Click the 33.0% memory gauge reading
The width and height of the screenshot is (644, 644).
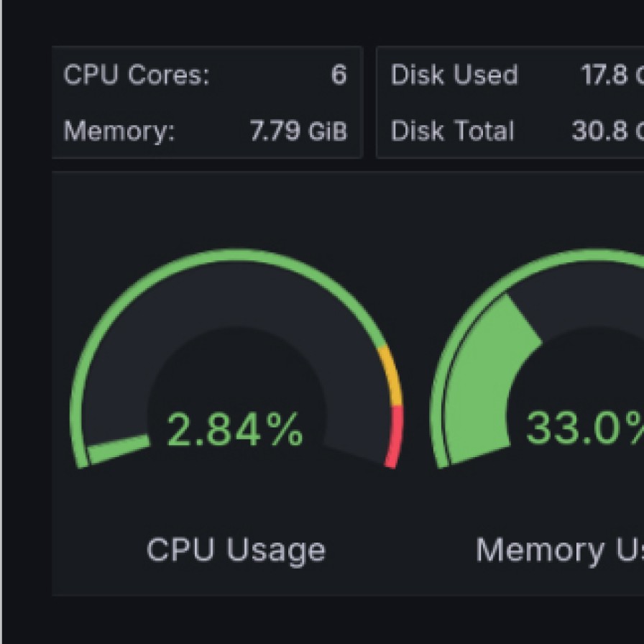584,428
